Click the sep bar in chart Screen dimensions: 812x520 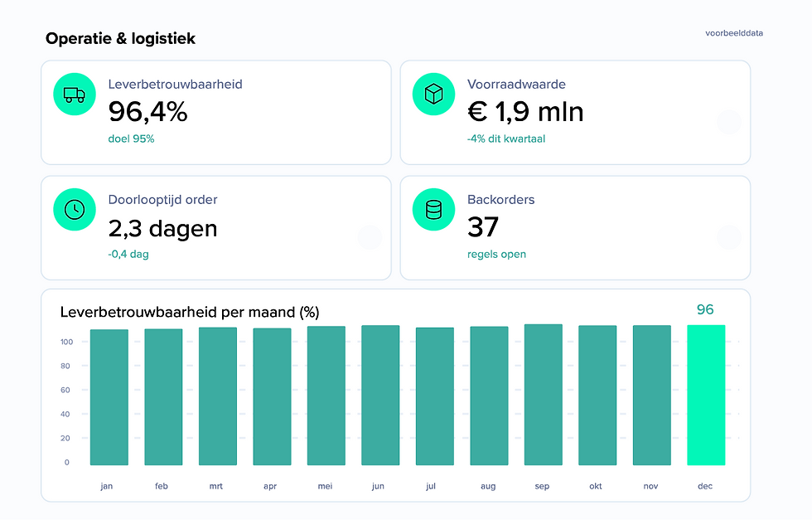(x=544, y=395)
